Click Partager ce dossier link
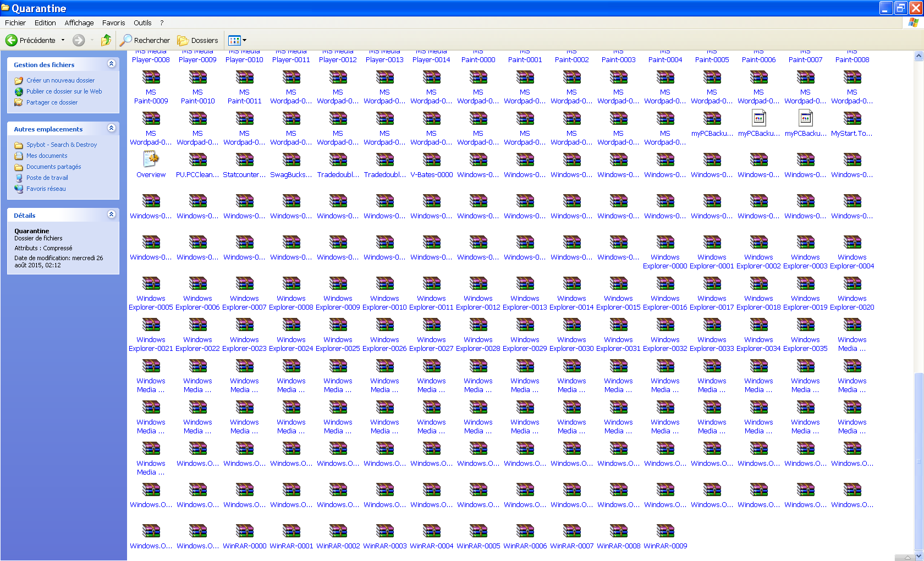The height and width of the screenshot is (561, 924). pyautogui.click(x=52, y=102)
